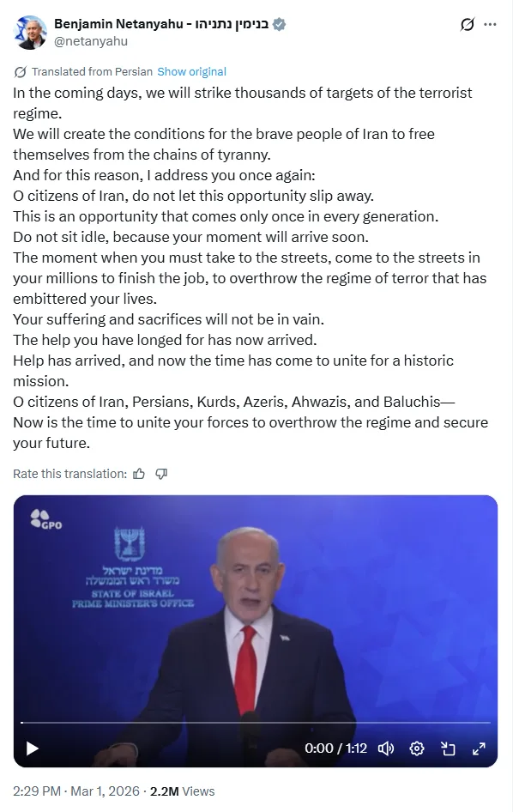The width and height of the screenshot is (513, 812).
Task: Ask Grok about this post
Action: tap(466, 24)
